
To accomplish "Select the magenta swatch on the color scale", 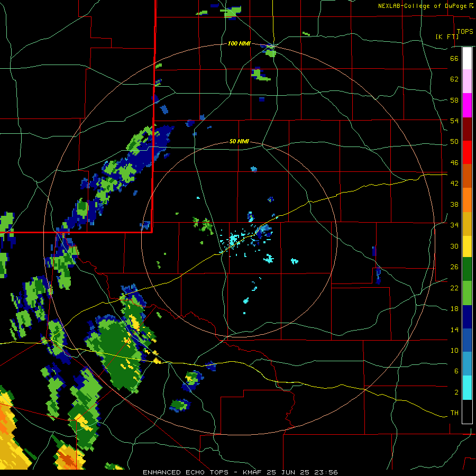I will pos(467,105).
